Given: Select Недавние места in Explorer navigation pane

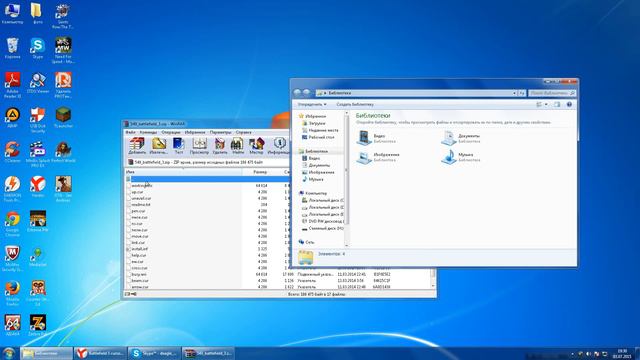Looking at the screenshot, I should pyautogui.click(x=323, y=130).
